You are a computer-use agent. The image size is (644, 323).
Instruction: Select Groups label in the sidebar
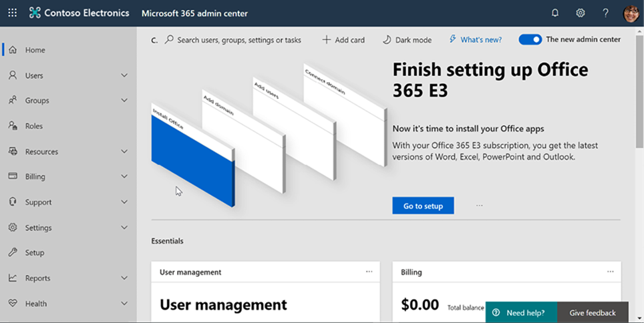[37, 101]
